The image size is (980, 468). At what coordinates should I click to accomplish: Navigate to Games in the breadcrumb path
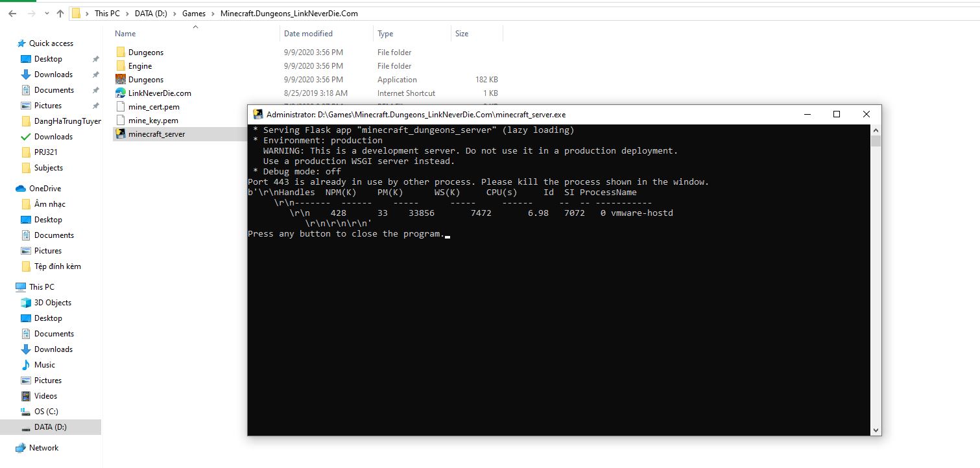click(194, 13)
